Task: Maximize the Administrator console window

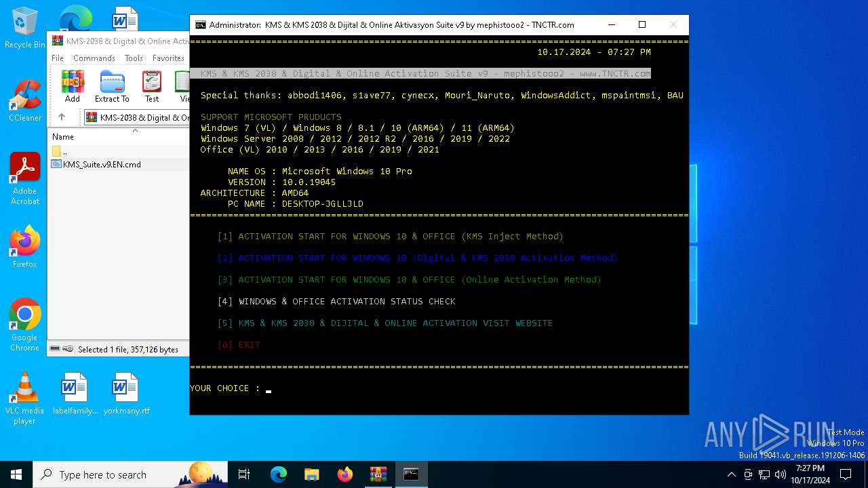Action: point(642,24)
